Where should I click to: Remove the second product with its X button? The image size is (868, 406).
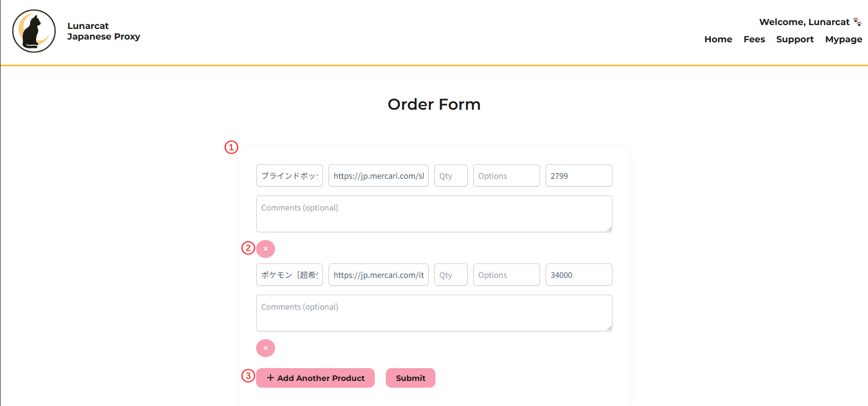(x=266, y=348)
